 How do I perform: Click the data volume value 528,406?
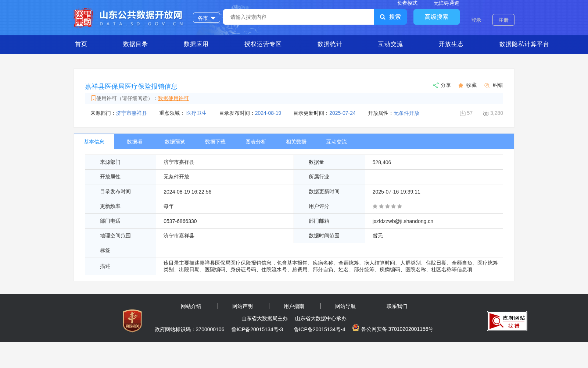tap(382, 162)
